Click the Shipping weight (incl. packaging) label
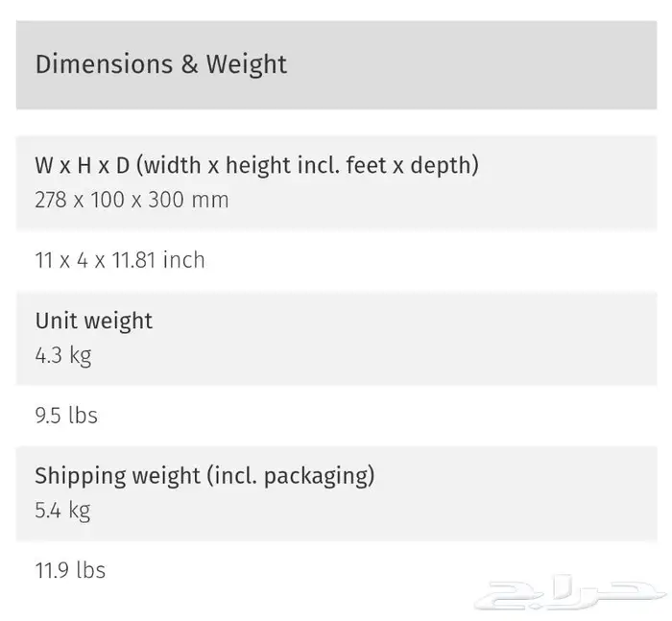Screen dimensions: 672x621 click(204, 476)
